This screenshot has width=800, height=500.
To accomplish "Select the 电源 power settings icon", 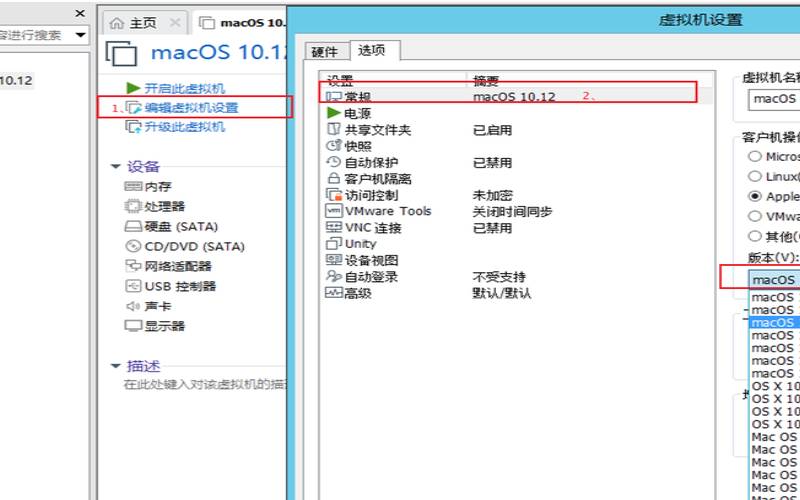I will [334, 113].
